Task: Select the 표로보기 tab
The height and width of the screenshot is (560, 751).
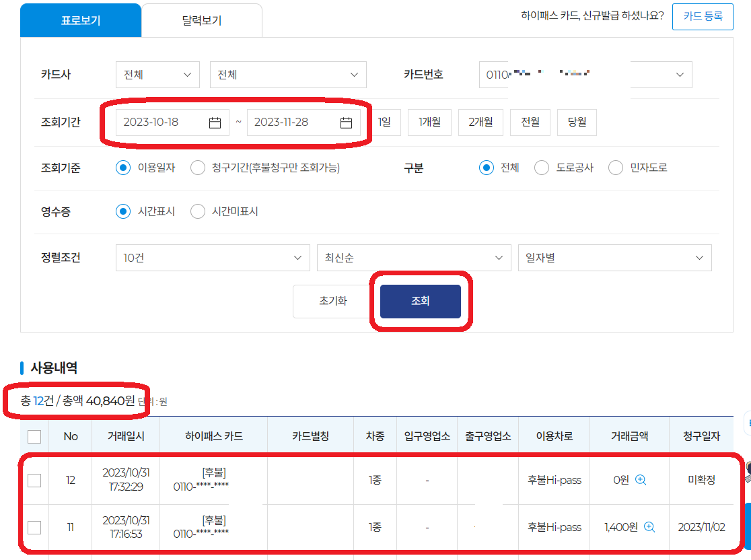Action: click(x=81, y=20)
